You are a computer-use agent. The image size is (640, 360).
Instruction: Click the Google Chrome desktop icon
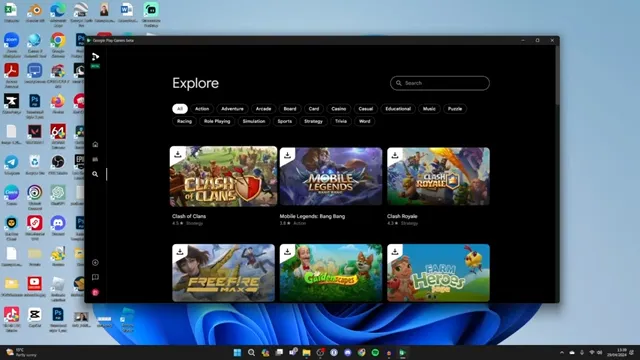pyautogui.click(x=58, y=40)
